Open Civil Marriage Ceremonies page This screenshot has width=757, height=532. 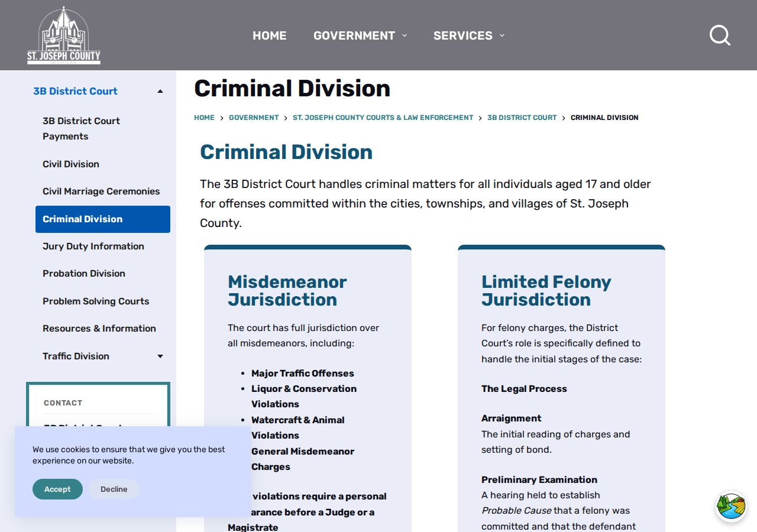pos(101,192)
